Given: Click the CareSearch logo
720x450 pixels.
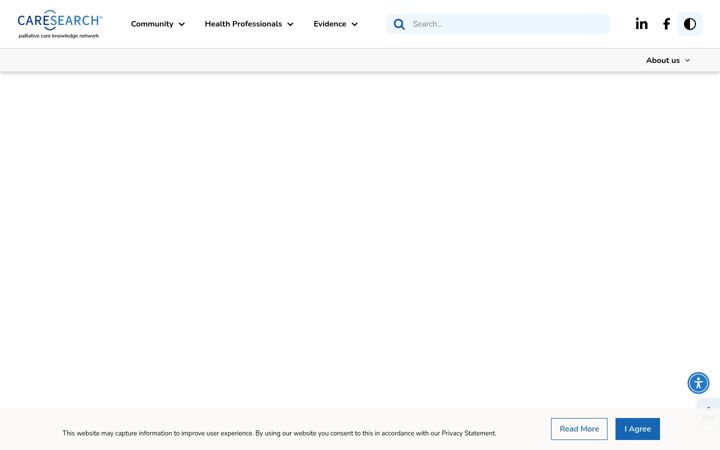Looking at the screenshot, I should point(60,24).
